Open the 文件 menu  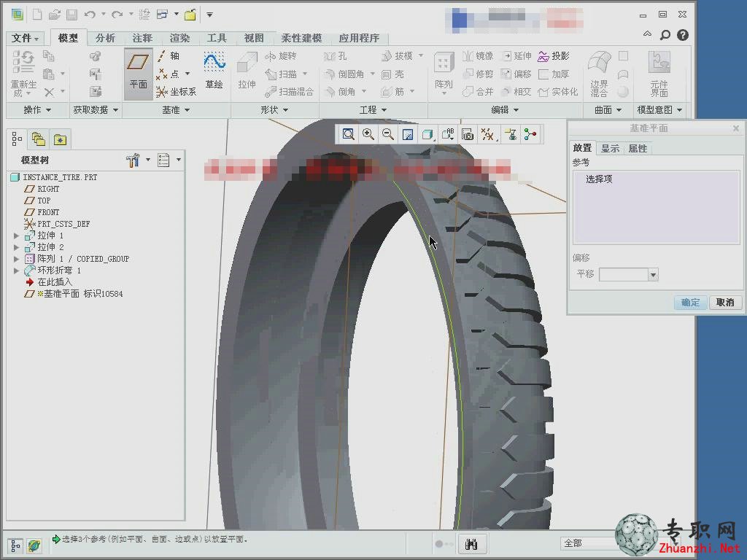[x=25, y=38]
